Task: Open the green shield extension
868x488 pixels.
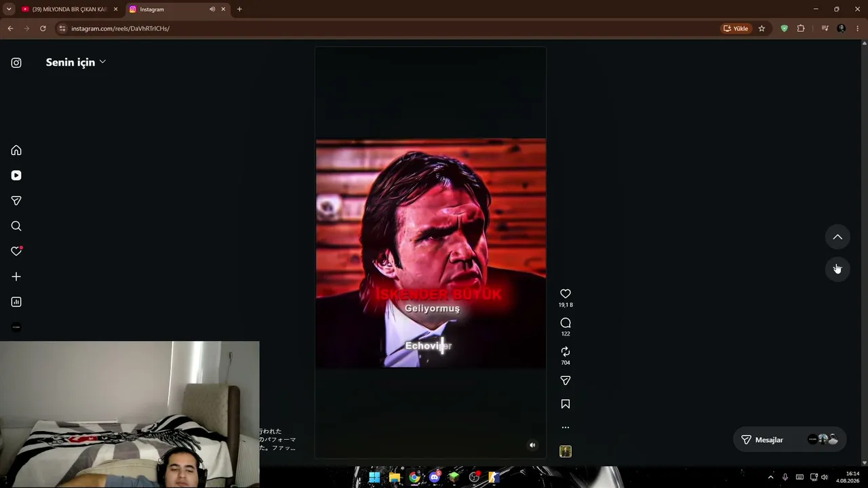Action: click(x=785, y=28)
